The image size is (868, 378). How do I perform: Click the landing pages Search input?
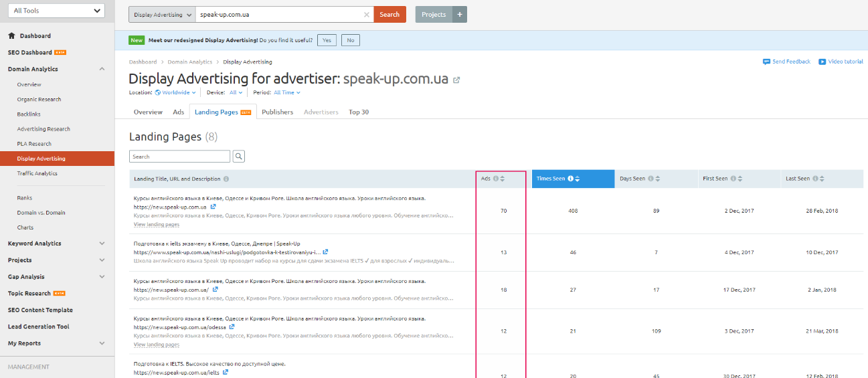pos(179,157)
